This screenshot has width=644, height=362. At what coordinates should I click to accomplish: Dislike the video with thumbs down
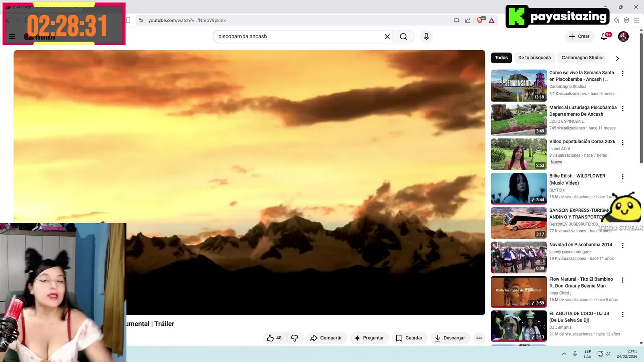(295, 338)
